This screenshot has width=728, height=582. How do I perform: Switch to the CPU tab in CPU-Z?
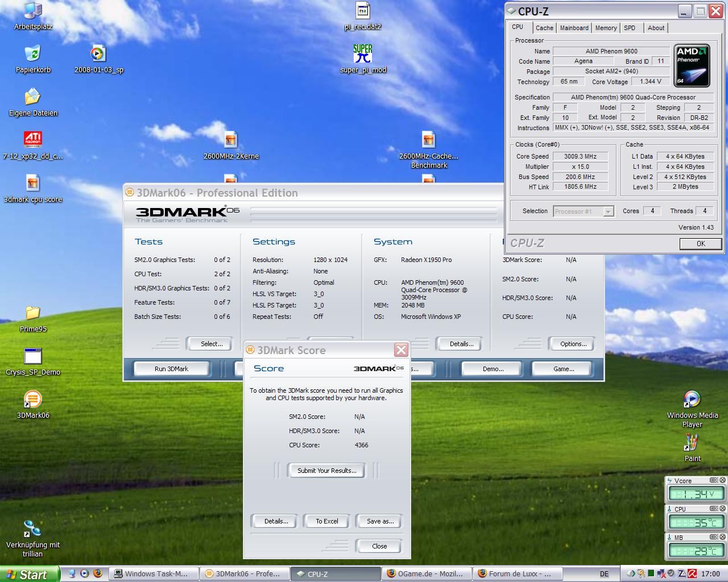coord(518,27)
